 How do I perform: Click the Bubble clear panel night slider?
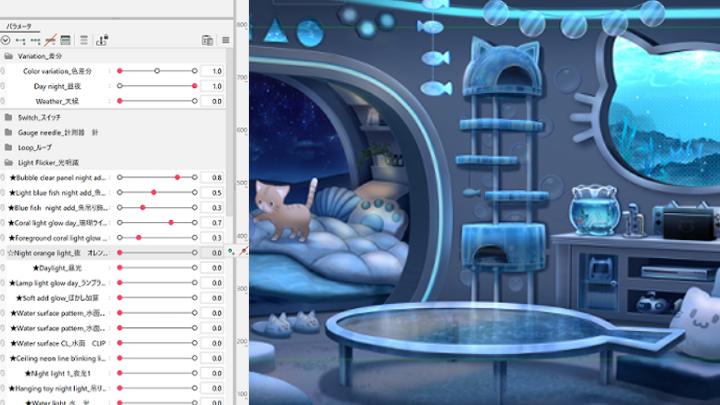click(x=157, y=177)
